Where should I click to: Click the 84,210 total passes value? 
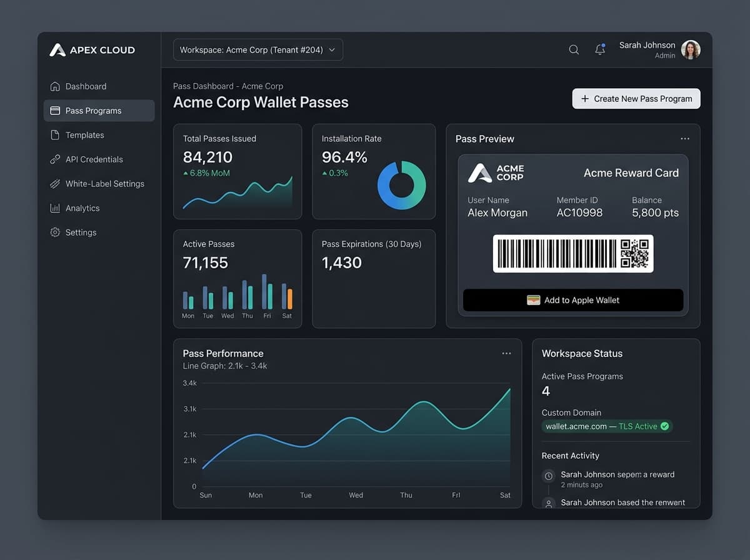pos(207,157)
